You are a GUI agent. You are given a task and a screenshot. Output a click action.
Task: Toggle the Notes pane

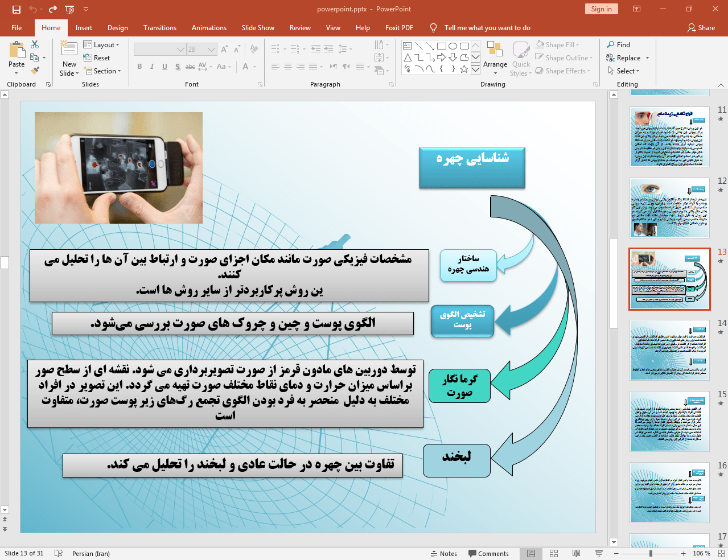[443, 554]
